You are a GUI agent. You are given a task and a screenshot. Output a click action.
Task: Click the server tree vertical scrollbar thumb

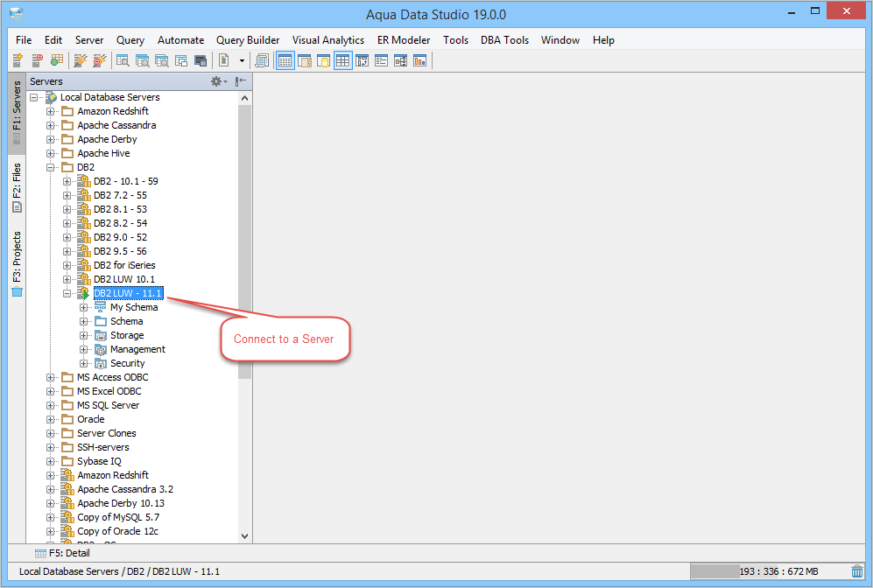pos(244,241)
